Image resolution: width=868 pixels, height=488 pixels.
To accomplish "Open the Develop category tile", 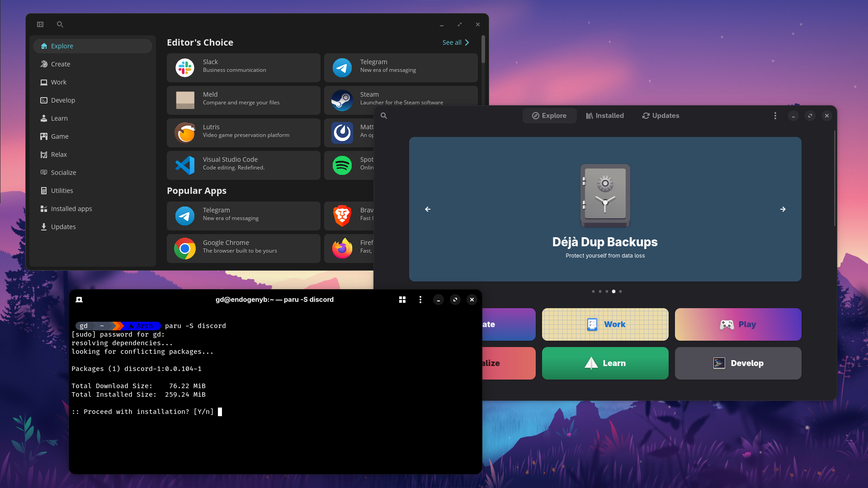I will click(738, 363).
